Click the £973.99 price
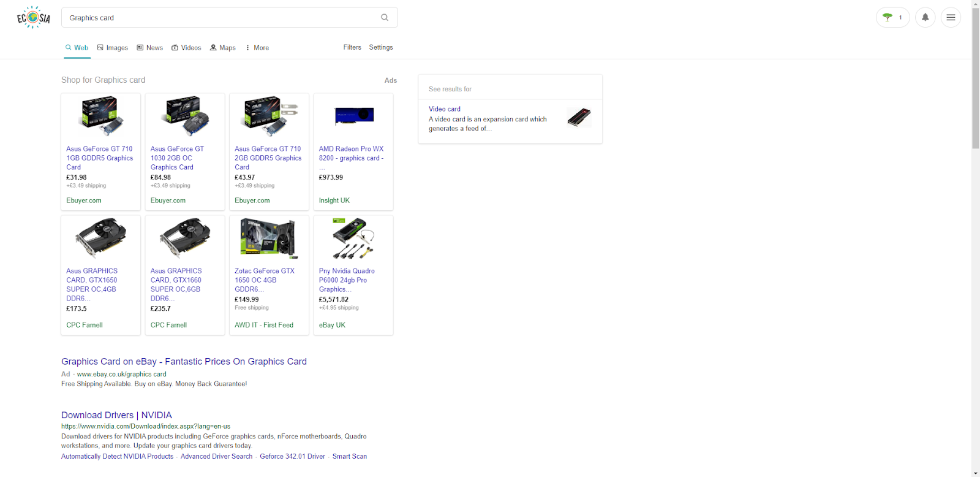 (331, 177)
